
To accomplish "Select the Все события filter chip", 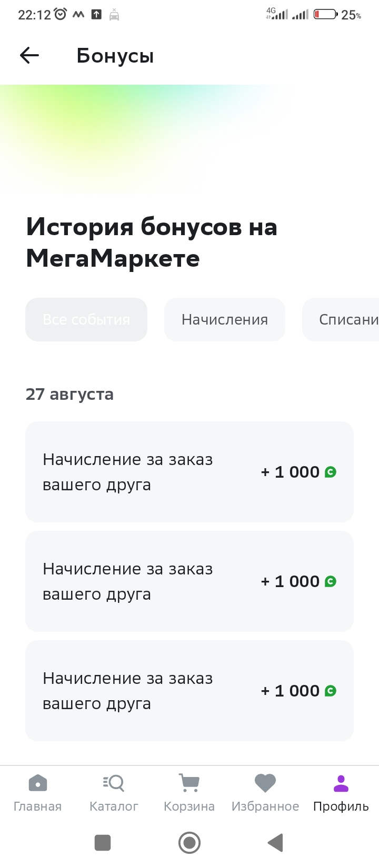I will tap(86, 319).
